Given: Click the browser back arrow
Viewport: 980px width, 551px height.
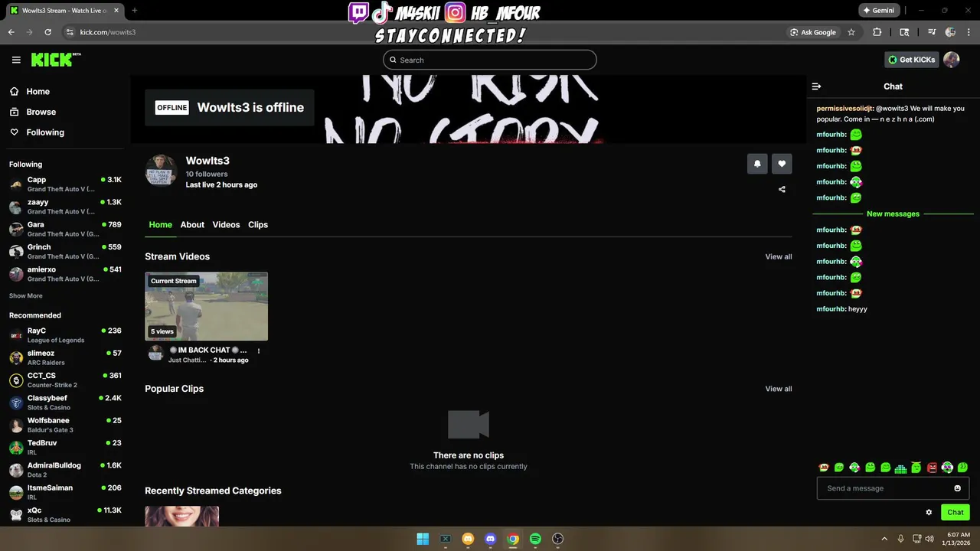Looking at the screenshot, I should [x=11, y=32].
